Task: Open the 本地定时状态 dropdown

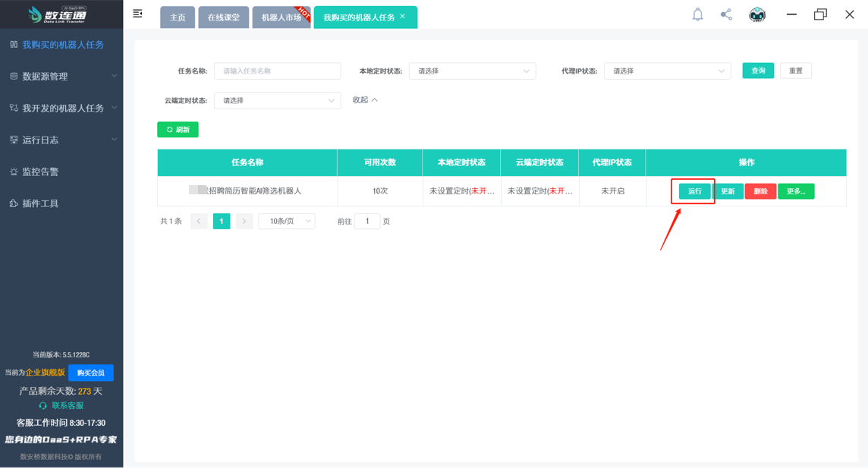Action: 472,71
